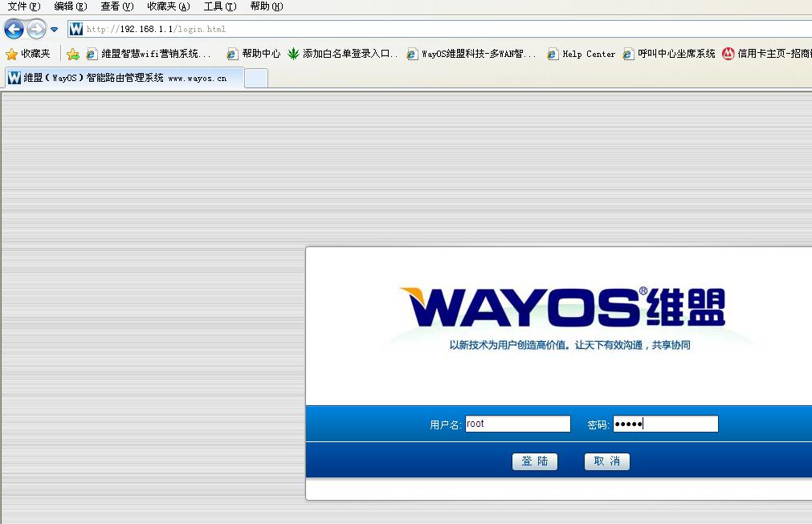This screenshot has width=812, height=524.
Task: Open the 信用卡主页 bookmark with red icon
Action: point(767,54)
